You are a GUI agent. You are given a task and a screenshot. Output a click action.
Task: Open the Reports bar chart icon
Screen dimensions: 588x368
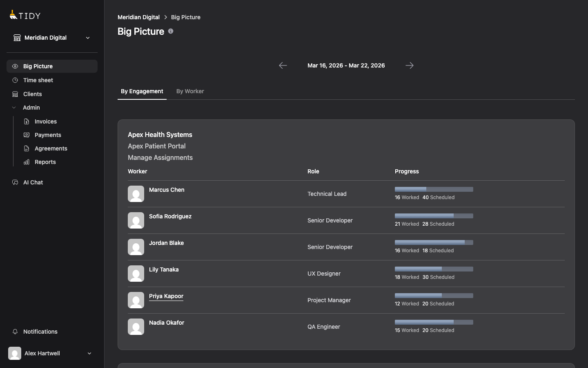pyautogui.click(x=26, y=162)
